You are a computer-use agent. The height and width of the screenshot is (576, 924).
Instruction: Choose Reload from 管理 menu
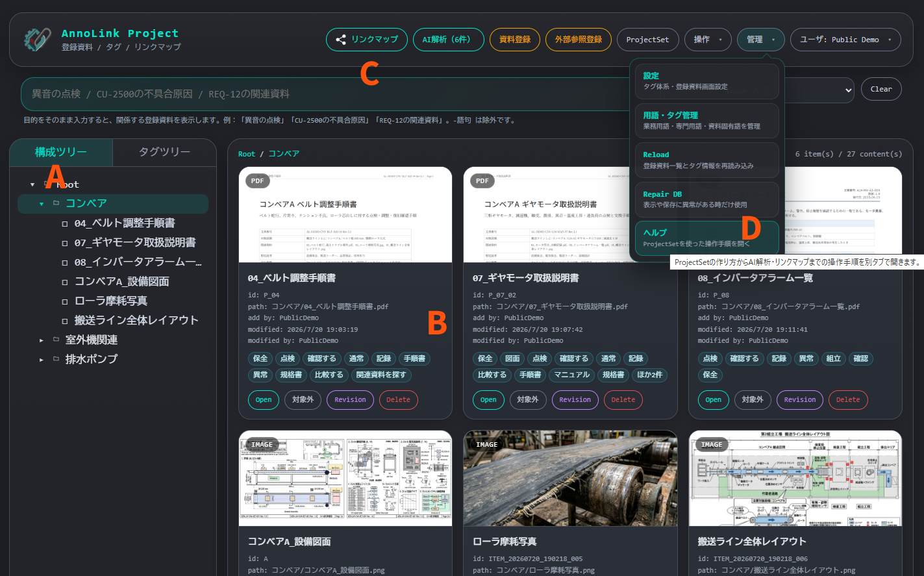[707, 160]
